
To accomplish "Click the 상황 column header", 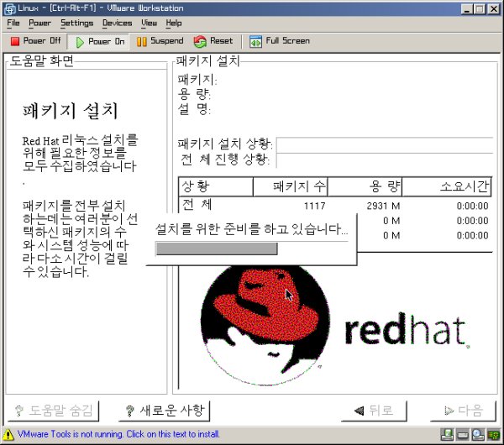I will click(x=216, y=186).
